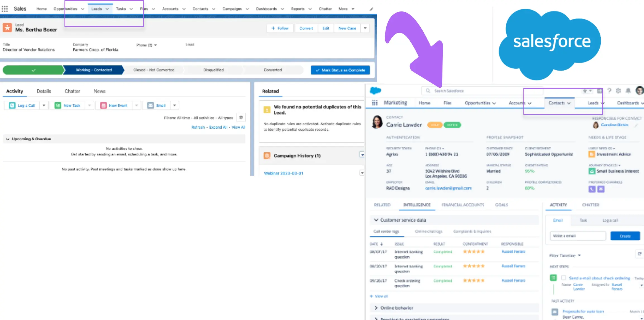644x320 pixels.
Task: Open Help question mark icon in the Marketing header
Action: point(609,90)
